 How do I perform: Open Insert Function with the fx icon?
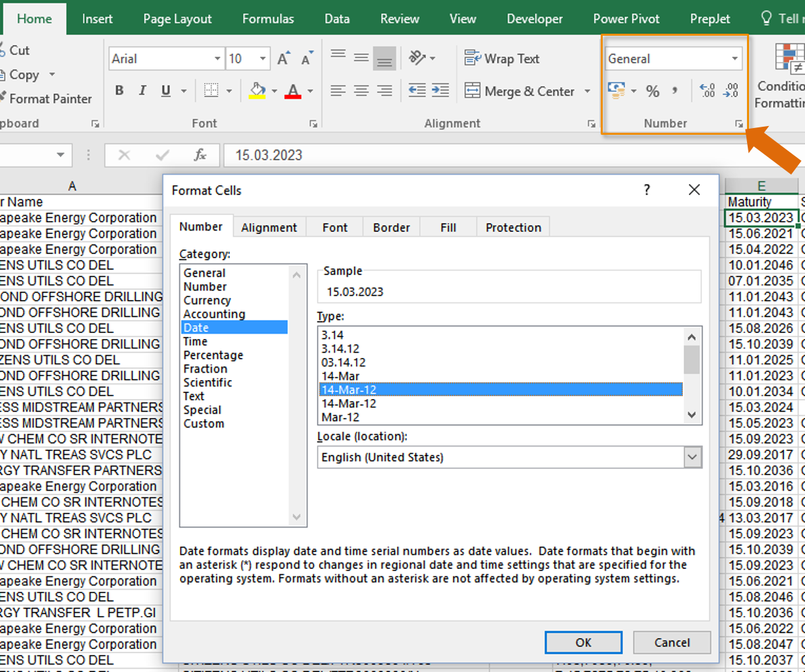coord(200,155)
